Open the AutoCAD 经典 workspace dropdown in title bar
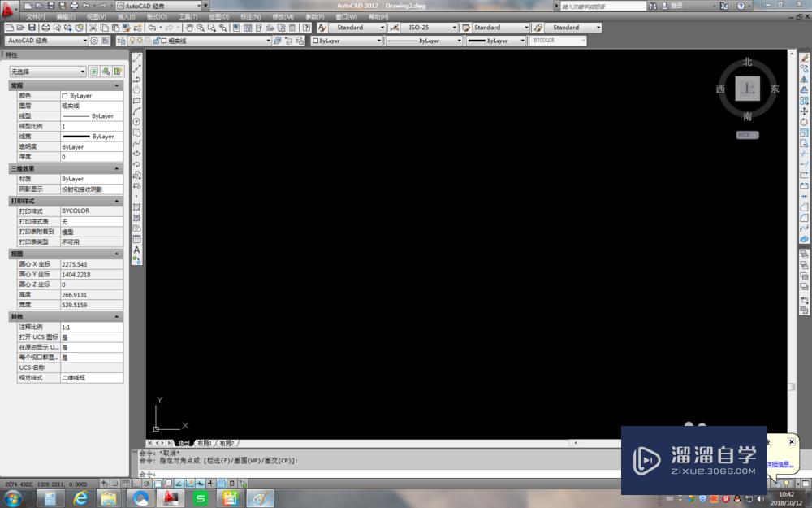 click(158, 6)
